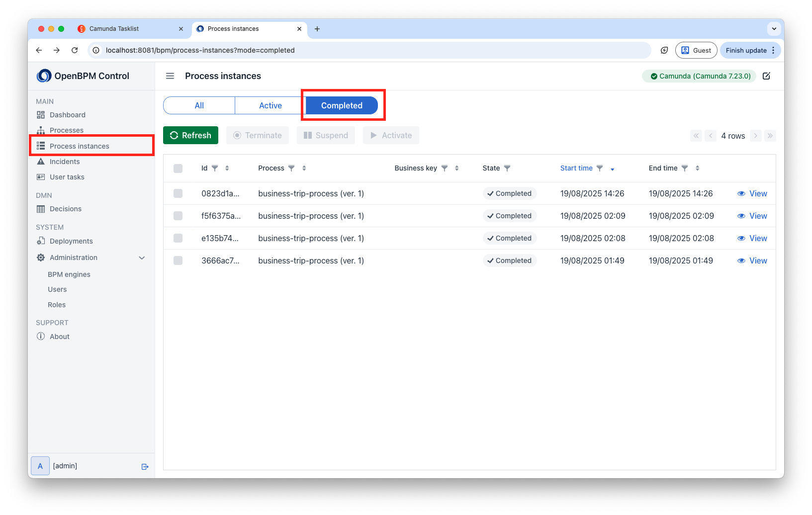
Task: Click the edit engine connection icon
Action: pyautogui.click(x=766, y=76)
